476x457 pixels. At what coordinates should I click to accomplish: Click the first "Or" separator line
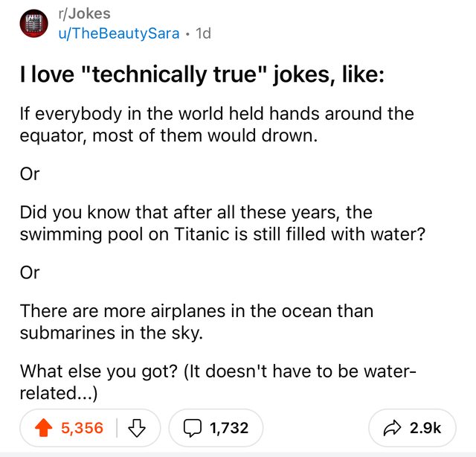(29, 174)
